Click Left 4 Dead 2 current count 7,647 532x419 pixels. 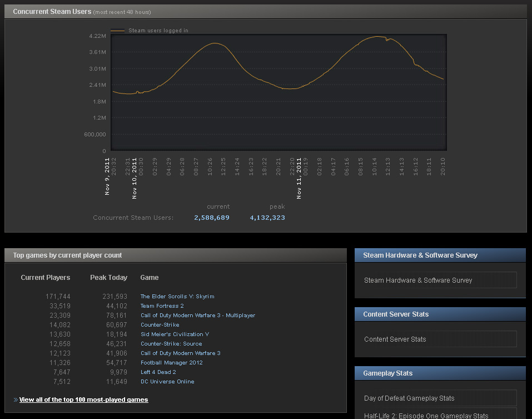point(62,372)
